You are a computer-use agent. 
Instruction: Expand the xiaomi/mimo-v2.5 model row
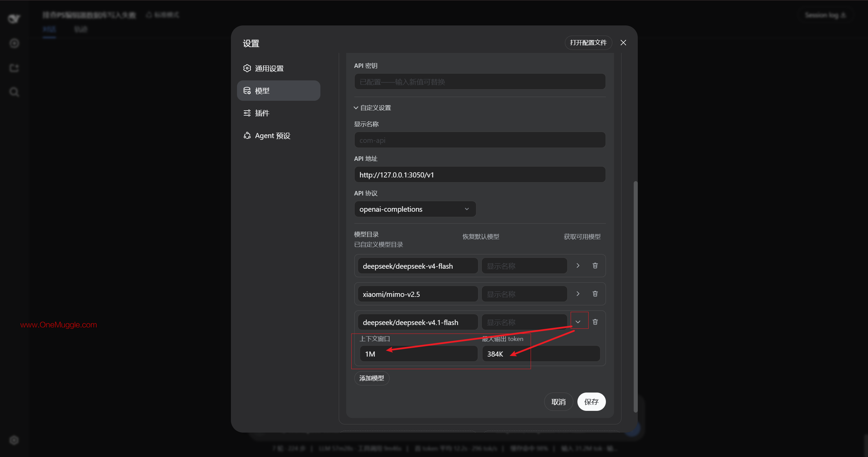[578, 294]
